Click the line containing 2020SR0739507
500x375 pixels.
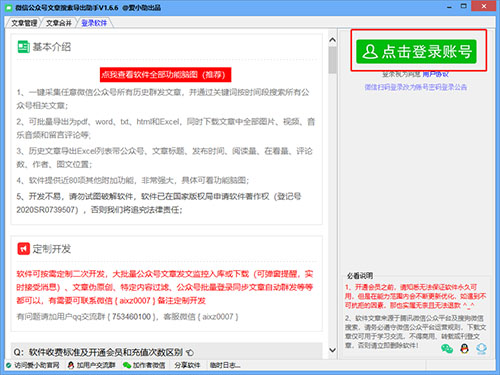(99, 210)
